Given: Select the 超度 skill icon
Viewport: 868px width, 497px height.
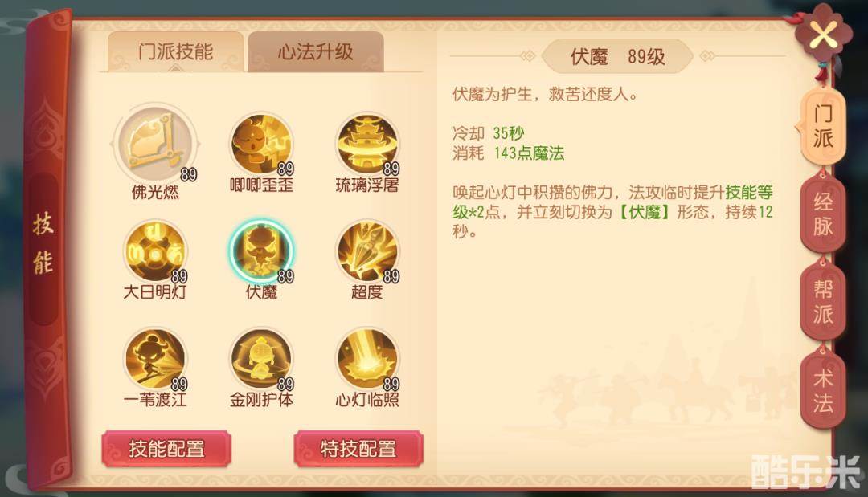Looking at the screenshot, I should pos(367,251).
